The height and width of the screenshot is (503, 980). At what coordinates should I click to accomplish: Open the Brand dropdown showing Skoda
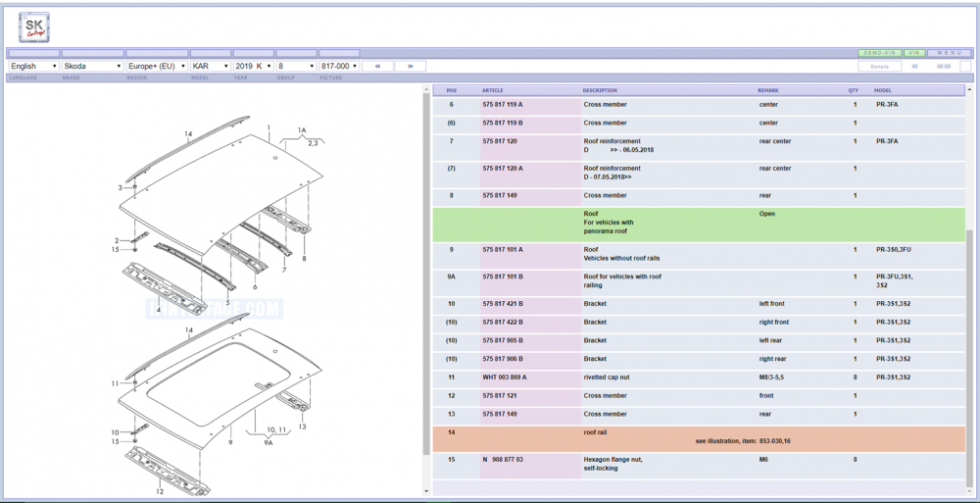tap(92, 66)
